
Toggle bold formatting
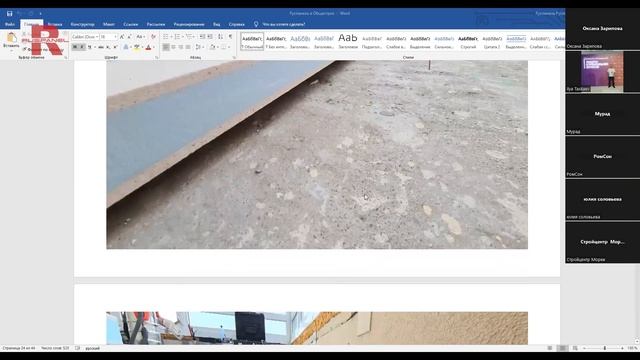[75, 47]
